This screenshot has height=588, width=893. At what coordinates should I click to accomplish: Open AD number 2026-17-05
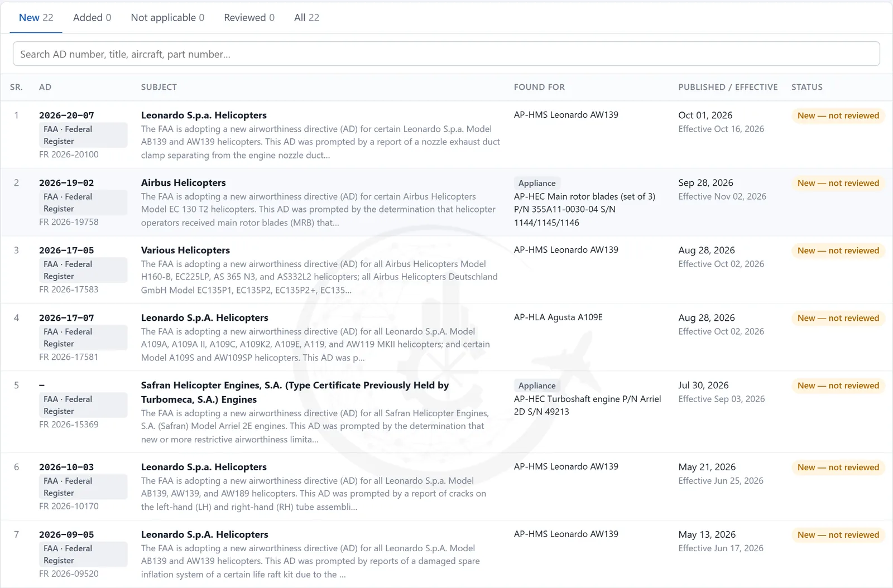(x=66, y=250)
